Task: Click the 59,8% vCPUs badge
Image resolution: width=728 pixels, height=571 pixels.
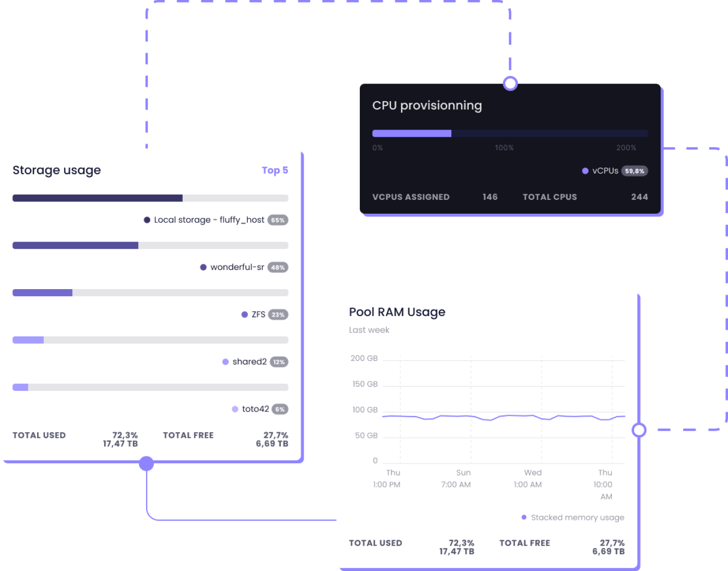Action: coord(635,171)
